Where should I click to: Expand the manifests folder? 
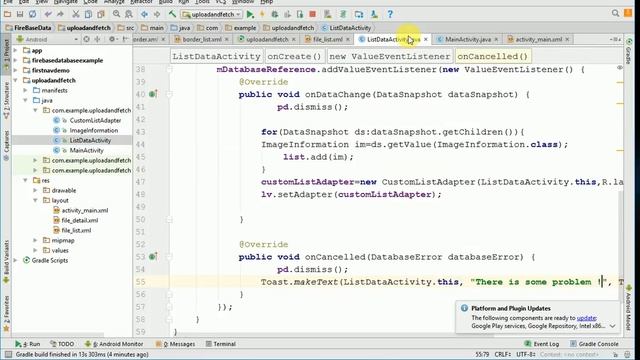[25, 90]
